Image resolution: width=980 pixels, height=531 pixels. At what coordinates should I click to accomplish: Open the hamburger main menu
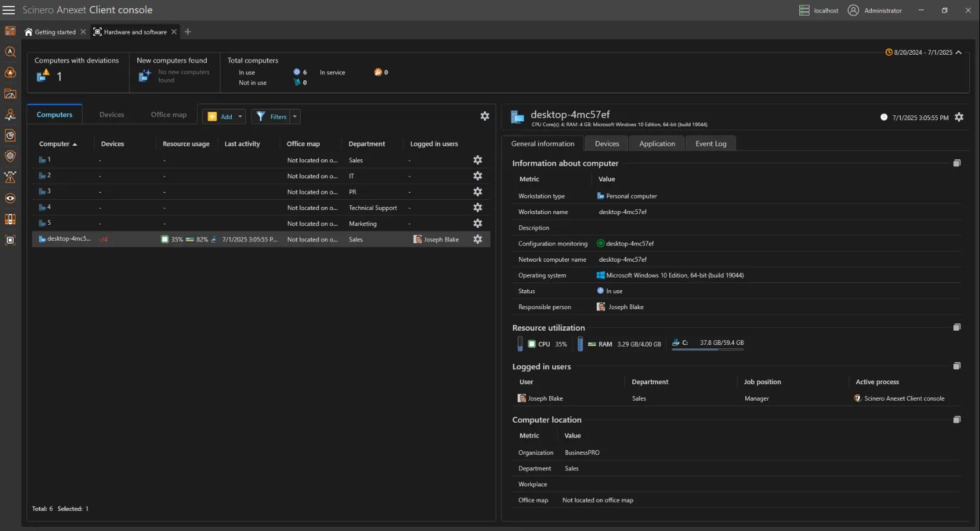tap(9, 10)
